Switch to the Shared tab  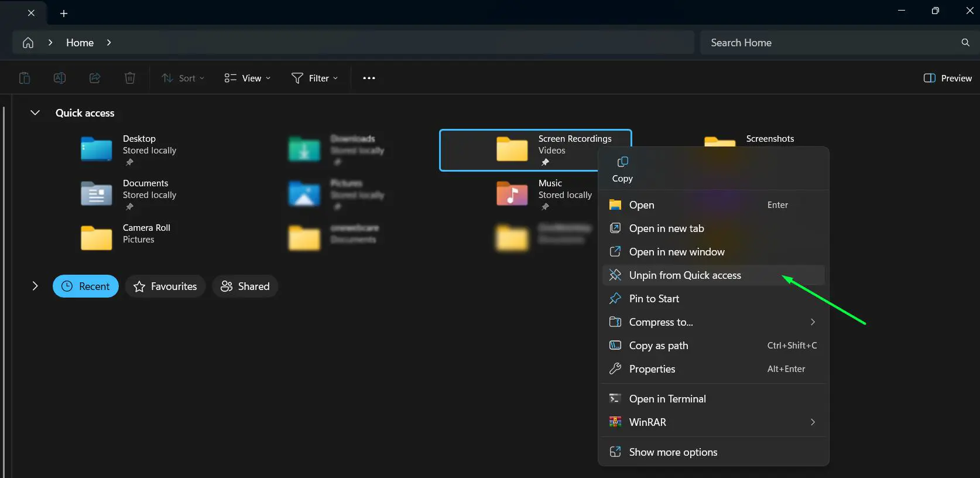point(245,286)
